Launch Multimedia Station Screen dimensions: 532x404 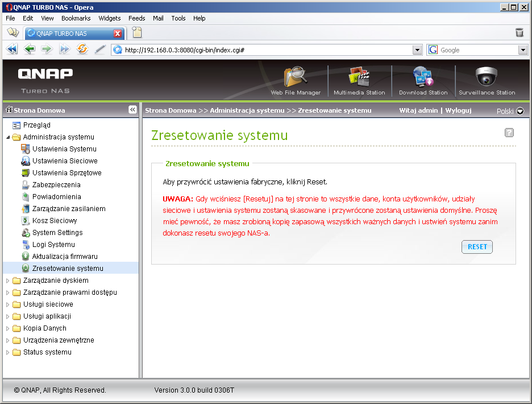pyautogui.click(x=359, y=81)
